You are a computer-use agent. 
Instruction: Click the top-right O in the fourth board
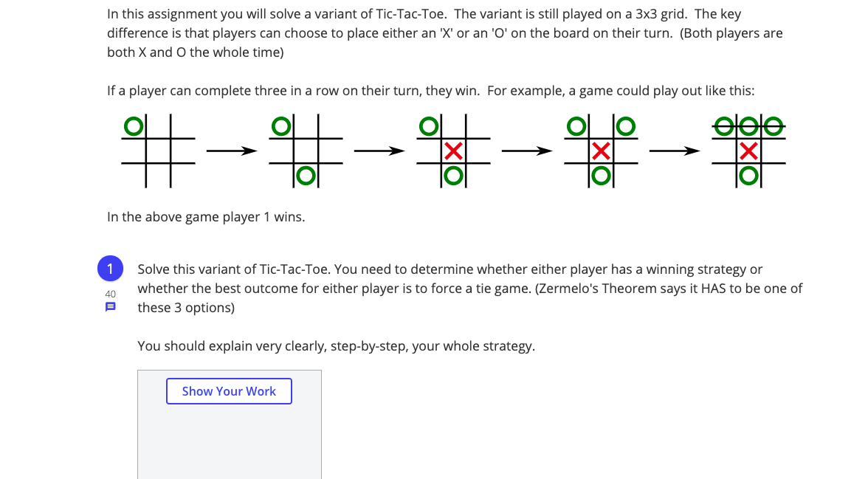(625, 126)
